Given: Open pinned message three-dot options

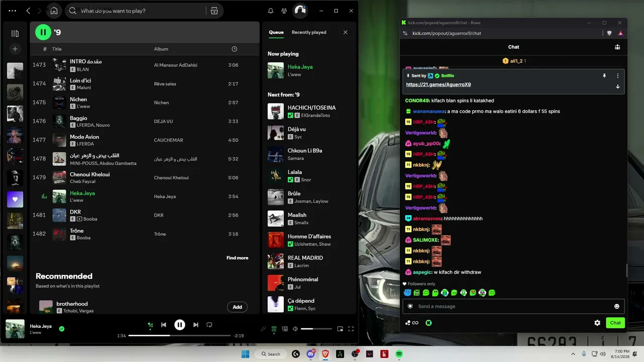Looking at the screenshot, I should [x=618, y=76].
